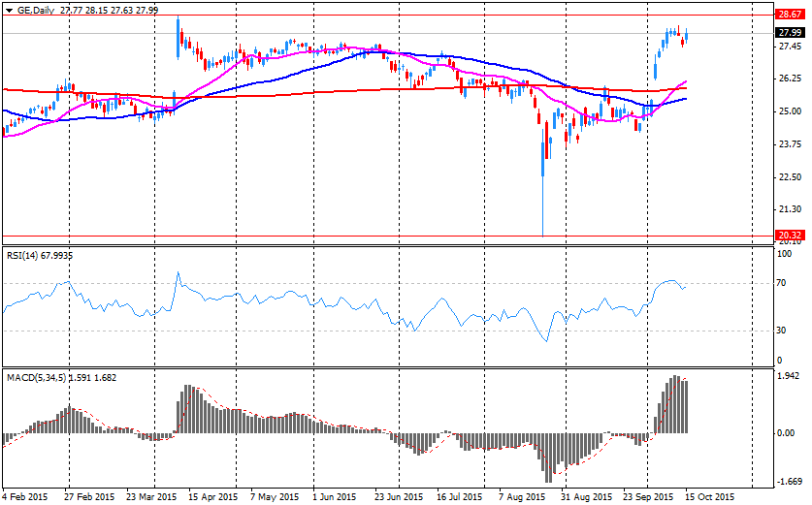Click the 23 Sep 2015 date label

pos(648,497)
